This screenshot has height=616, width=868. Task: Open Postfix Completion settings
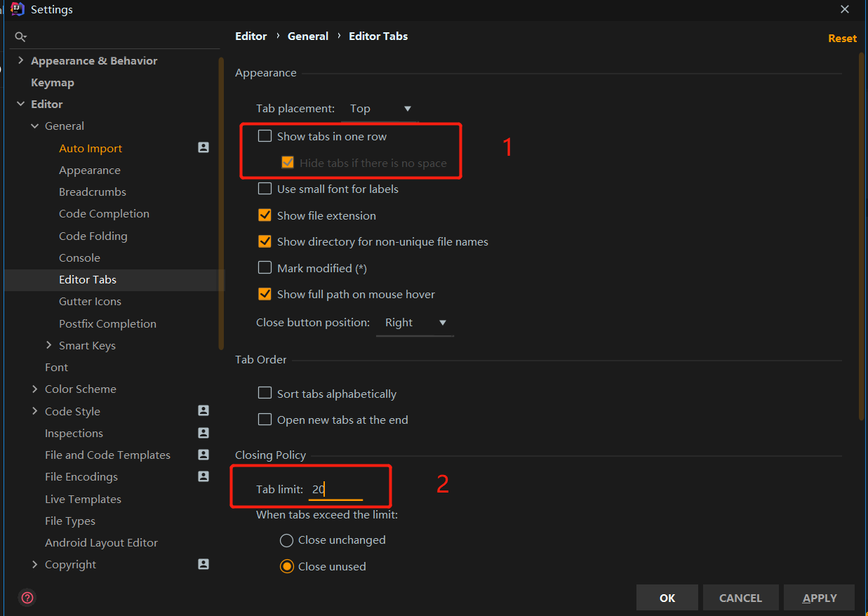[107, 323]
